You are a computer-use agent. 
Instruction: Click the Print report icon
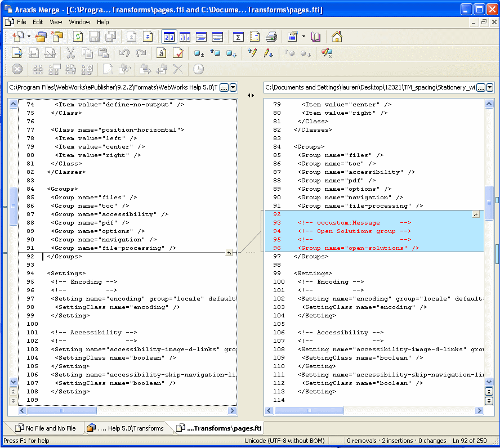[271, 37]
